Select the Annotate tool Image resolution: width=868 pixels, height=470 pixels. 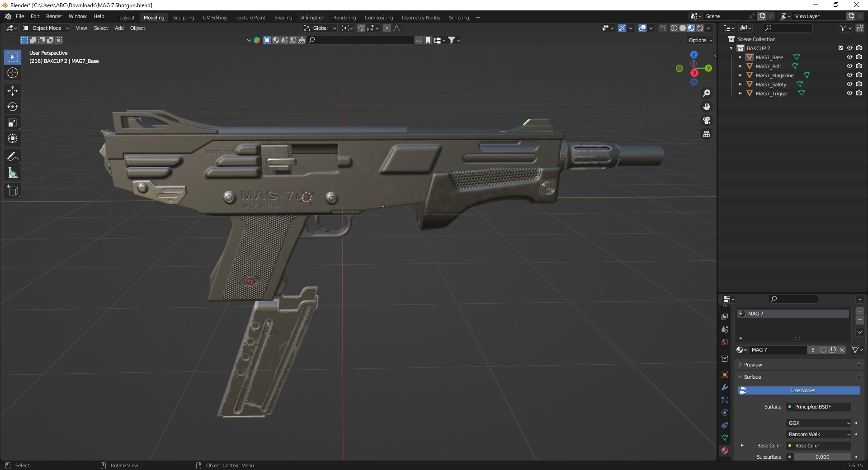tap(13, 157)
